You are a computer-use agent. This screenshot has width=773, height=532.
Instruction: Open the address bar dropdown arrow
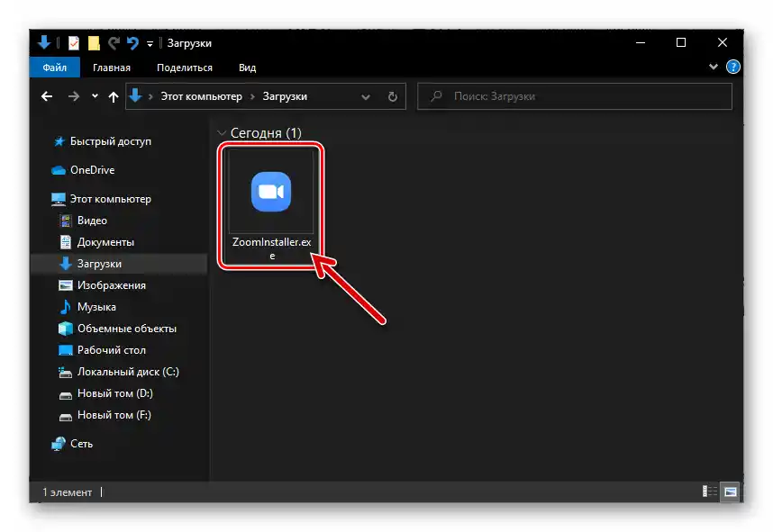point(366,96)
